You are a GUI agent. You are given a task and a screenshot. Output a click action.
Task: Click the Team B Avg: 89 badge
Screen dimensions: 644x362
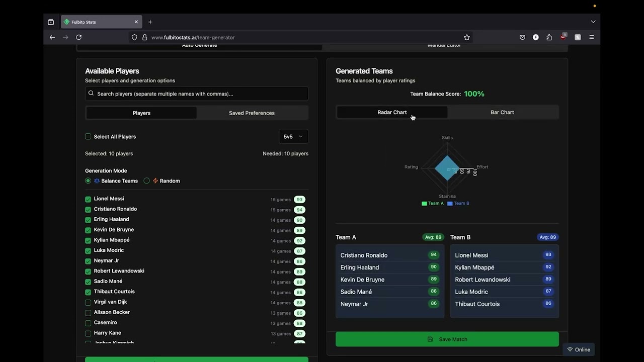pos(548,237)
